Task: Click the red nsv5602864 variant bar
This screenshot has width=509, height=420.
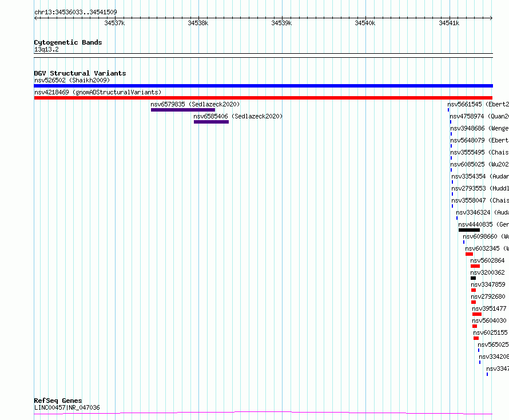Action: pos(475,266)
